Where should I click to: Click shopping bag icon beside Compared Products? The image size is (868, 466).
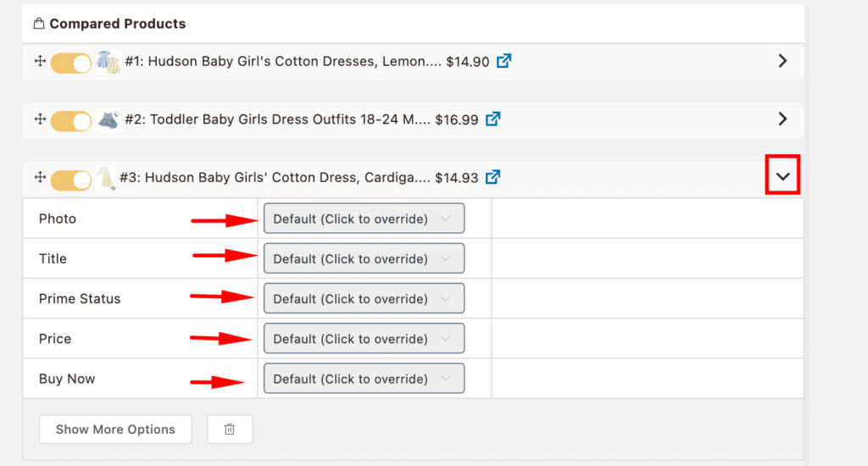pyautogui.click(x=39, y=24)
